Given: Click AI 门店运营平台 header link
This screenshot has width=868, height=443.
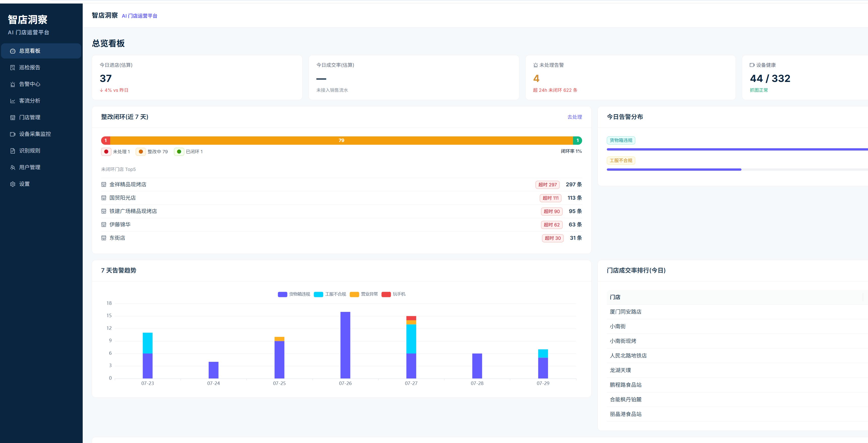Looking at the screenshot, I should tap(139, 16).
